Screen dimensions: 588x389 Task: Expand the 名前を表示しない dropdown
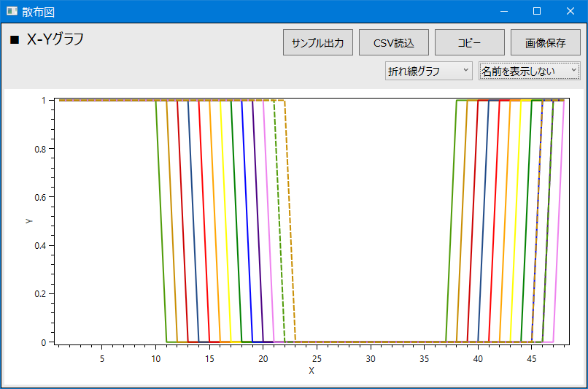point(530,71)
